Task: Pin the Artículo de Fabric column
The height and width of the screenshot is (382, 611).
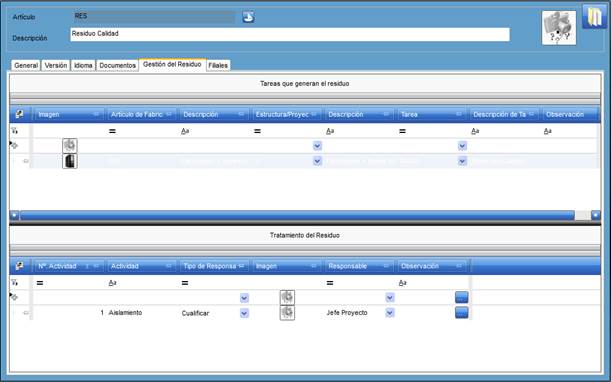Action: pyautogui.click(x=169, y=114)
